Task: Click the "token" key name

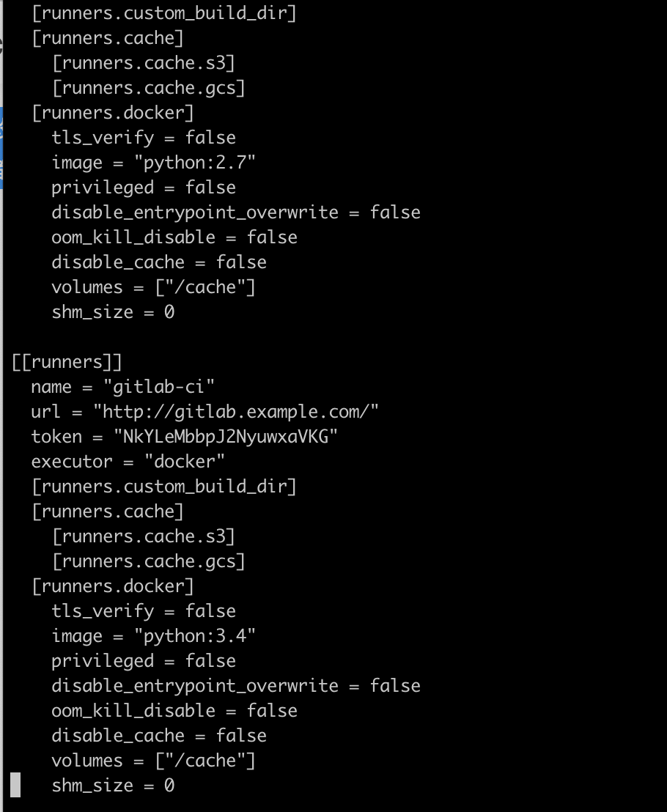Action: [56, 437]
